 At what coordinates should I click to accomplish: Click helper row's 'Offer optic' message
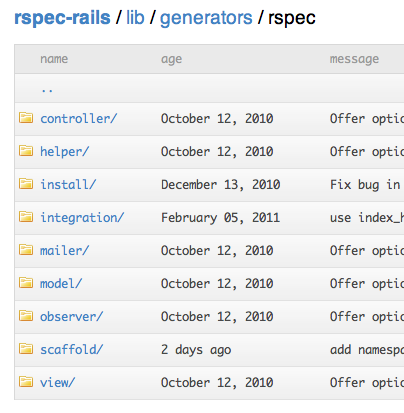pyautogui.click(x=367, y=152)
